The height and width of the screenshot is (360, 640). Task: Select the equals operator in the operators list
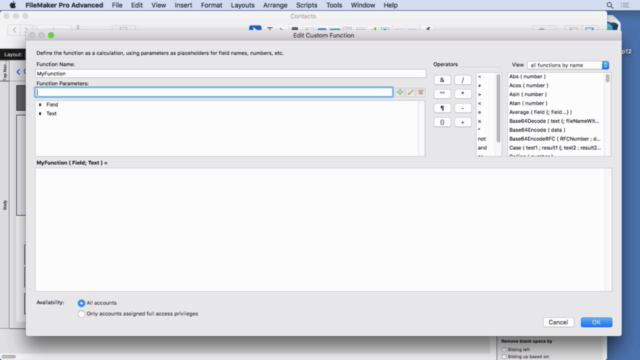[480, 77]
